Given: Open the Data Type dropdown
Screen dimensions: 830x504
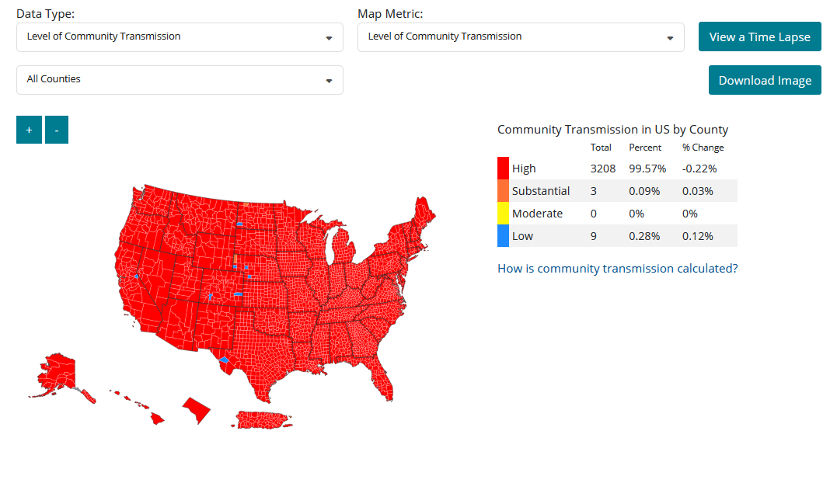Looking at the screenshot, I should [180, 37].
